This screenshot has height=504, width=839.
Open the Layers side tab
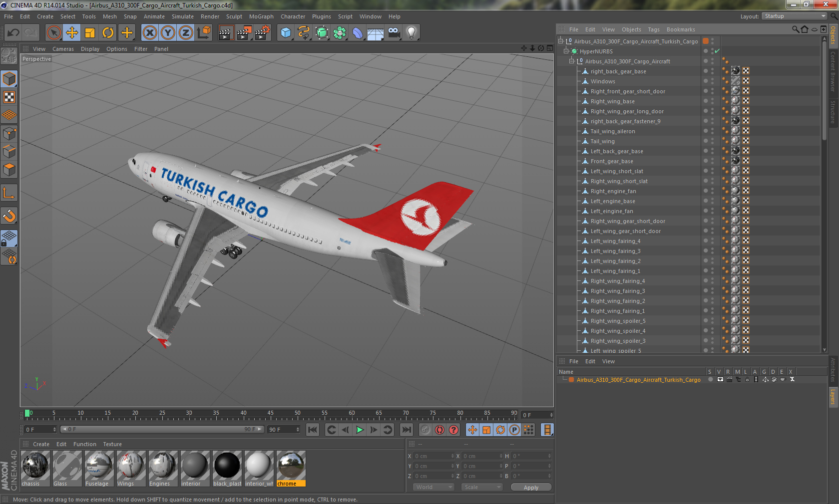click(833, 397)
